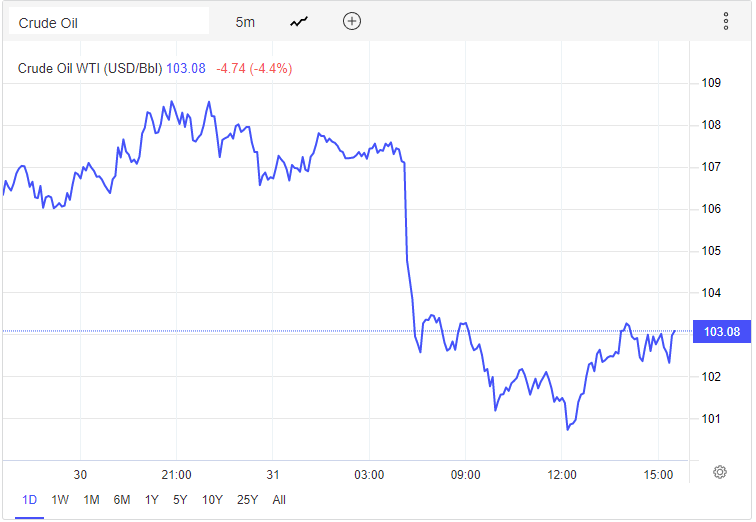Viewport: 756px width, 522px height.
Task: Switch to the 1Y range
Action: [152, 499]
